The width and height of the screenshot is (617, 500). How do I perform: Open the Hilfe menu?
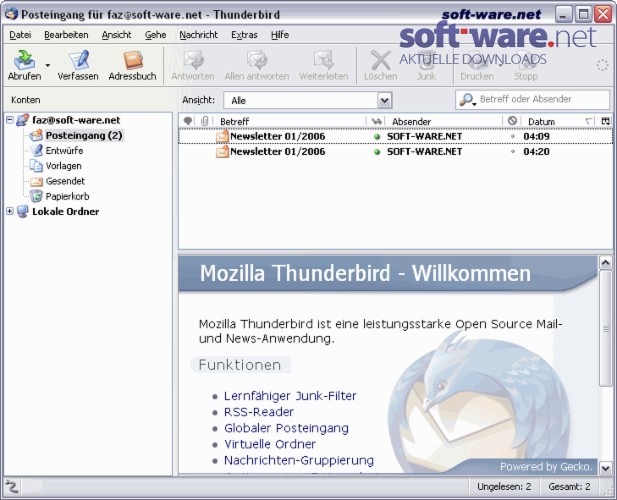coord(280,35)
